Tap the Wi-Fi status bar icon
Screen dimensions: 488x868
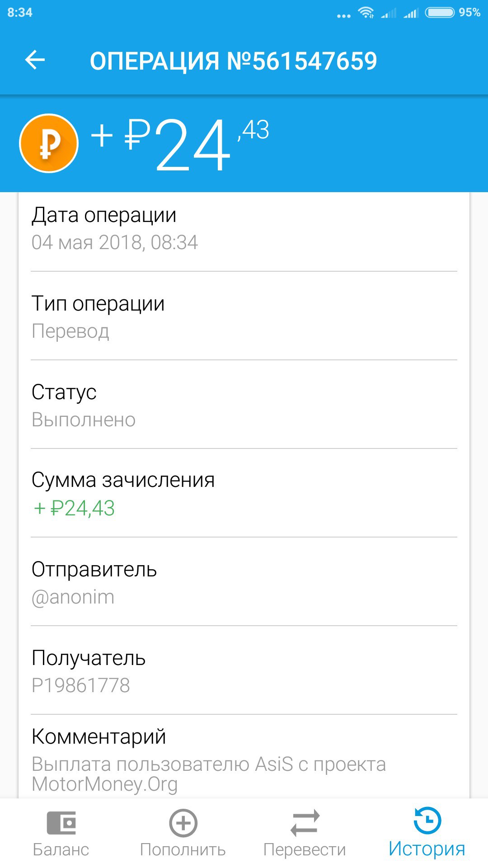[x=366, y=13]
